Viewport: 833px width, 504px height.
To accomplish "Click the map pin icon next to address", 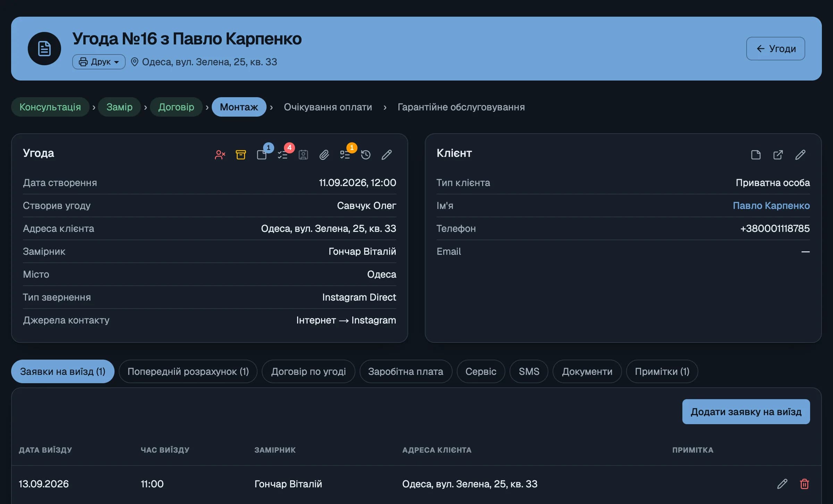I will click(135, 62).
